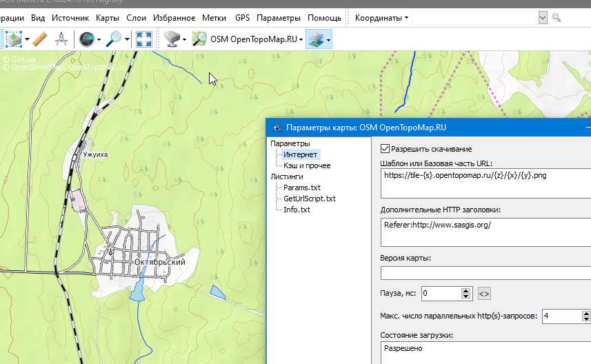Click the selection manager icon
Image resolution: width=591 pixels, height=364 pixels.
pos(14,39)
